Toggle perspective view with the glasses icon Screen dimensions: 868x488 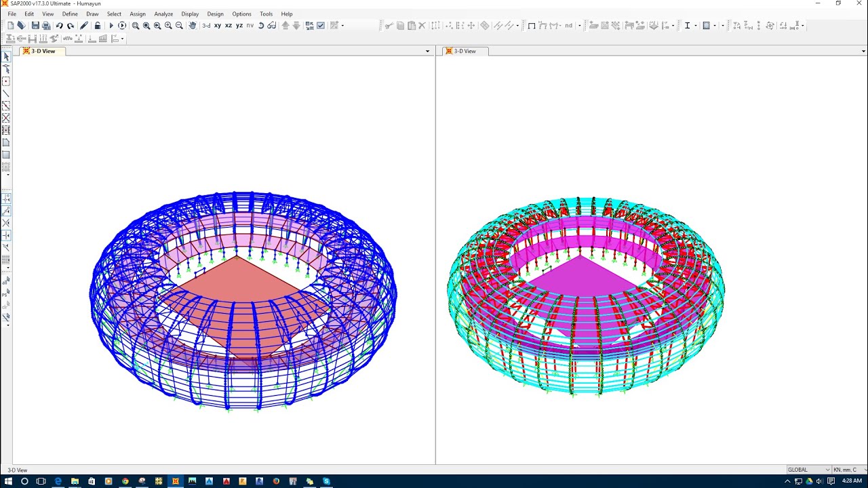pos(272,25)
